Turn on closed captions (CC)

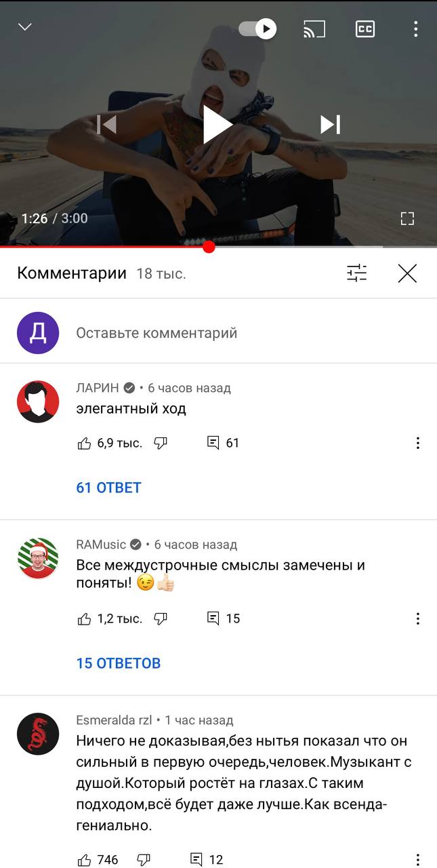[x=365, y=29]
